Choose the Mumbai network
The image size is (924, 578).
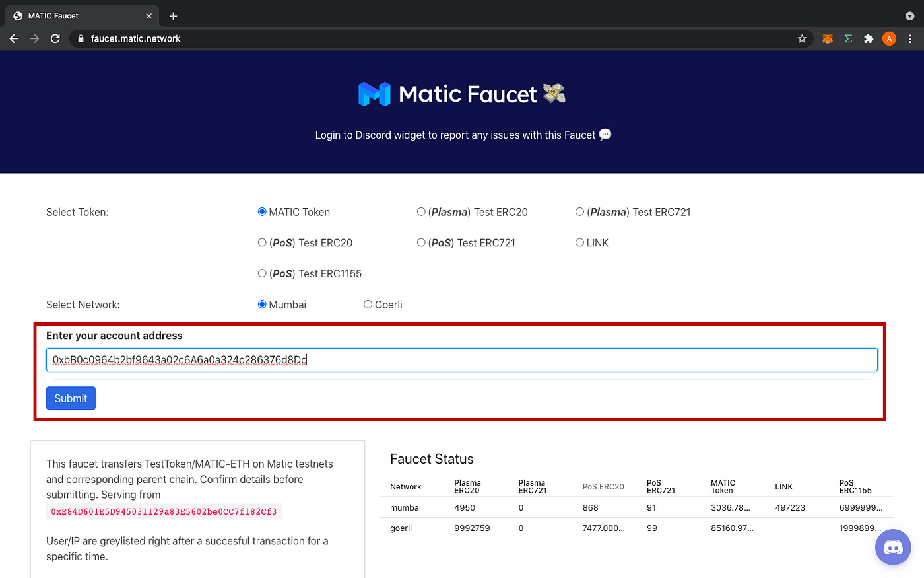(262, 305)
